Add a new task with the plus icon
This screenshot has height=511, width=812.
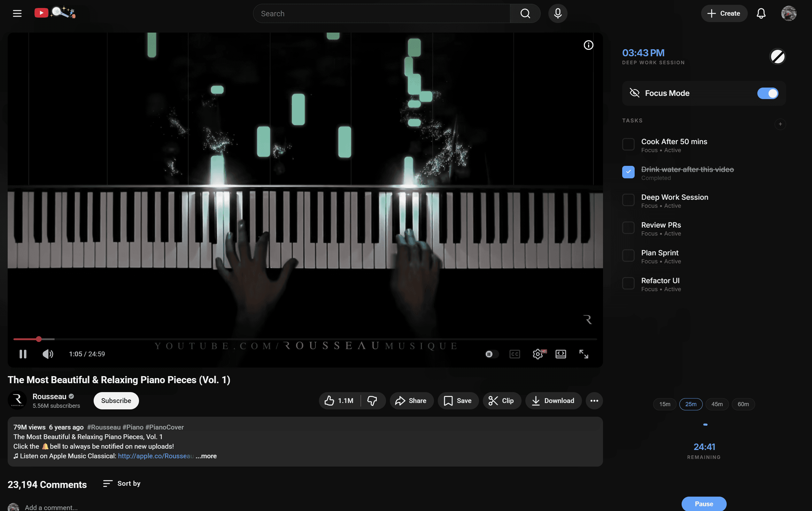(x=780, y=124)
